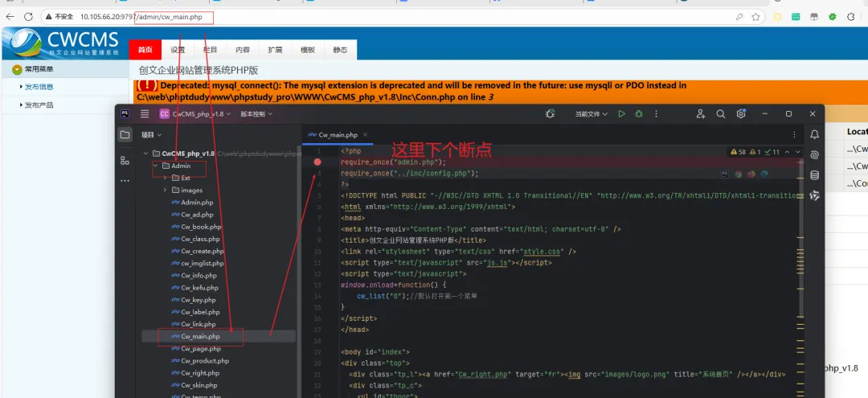The height and width of the screenshot is (398, 868).
Task: Select Cw_right.php in project tree
Action: [195, 373]
